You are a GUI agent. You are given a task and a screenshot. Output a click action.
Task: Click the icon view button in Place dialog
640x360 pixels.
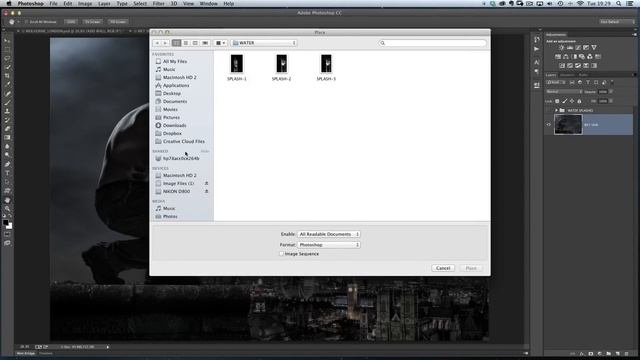[176, 43]
